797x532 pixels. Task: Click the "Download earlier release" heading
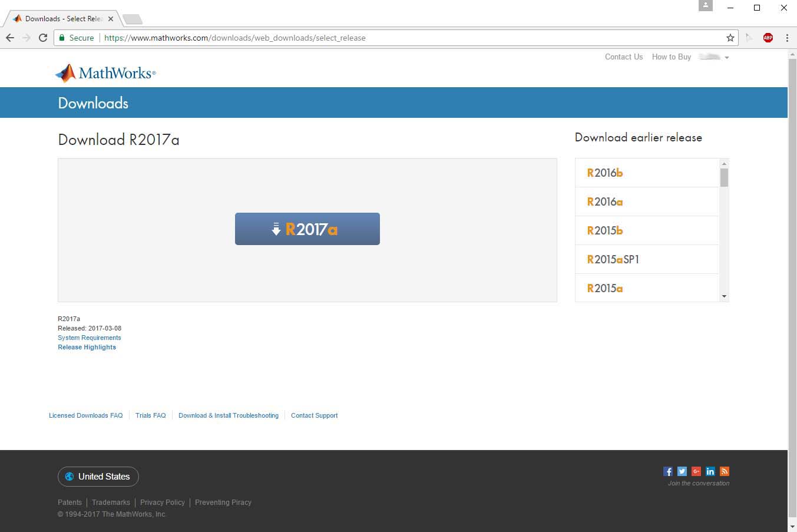[639, 137]
